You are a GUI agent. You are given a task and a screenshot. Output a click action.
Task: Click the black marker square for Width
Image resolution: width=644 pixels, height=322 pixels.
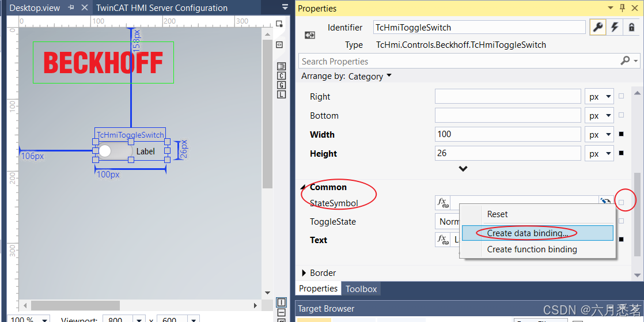click(x=621, y=134)
